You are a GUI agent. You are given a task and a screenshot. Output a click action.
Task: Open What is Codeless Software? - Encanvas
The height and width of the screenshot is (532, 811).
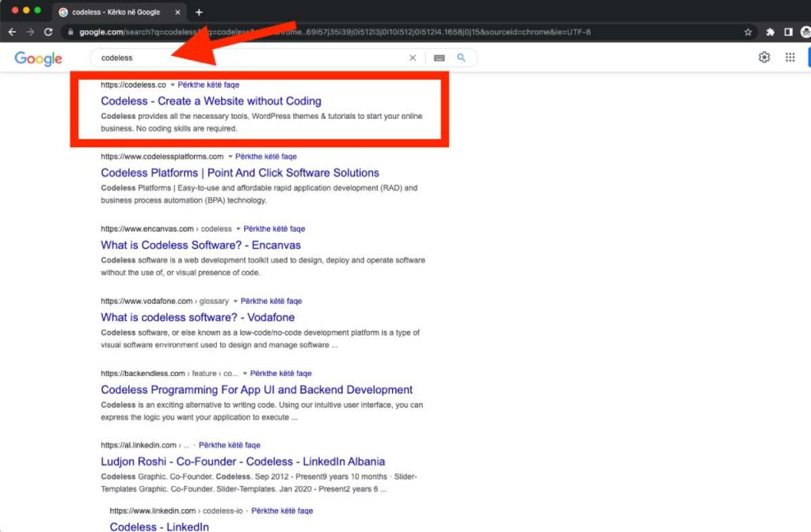[200, 245]
